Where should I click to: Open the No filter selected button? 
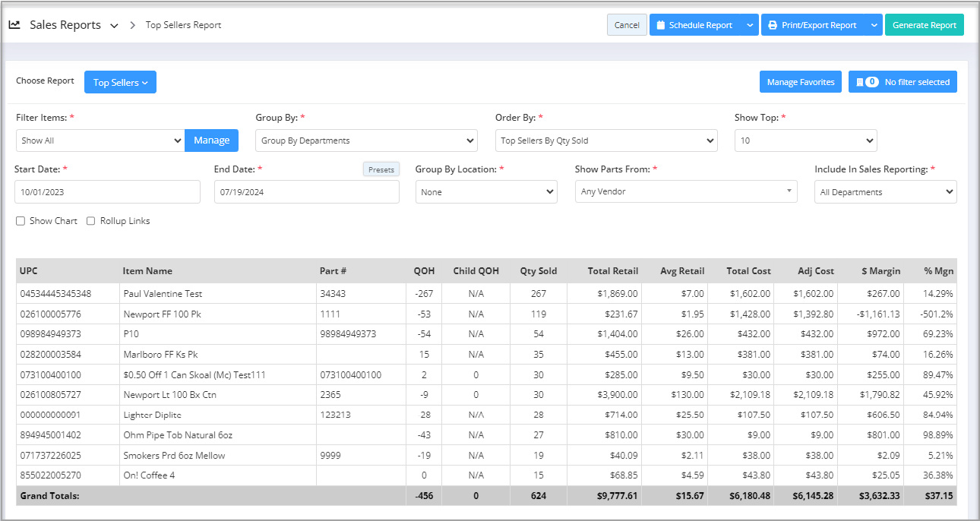pos(903,82)
